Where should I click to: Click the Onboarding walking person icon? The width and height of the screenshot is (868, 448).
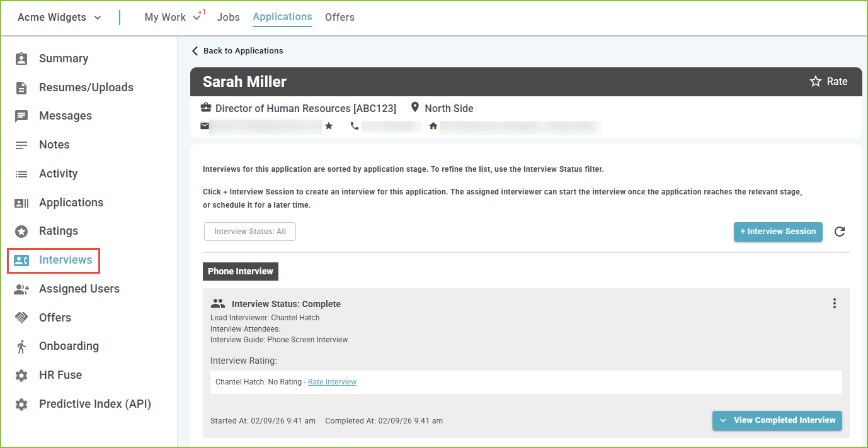pyautogui.click(x=21, y=346)
